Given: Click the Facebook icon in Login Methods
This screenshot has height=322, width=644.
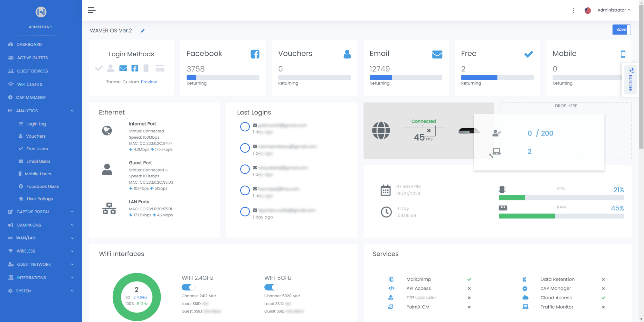Looking at the screenshot, I should click(x=135, y=68).
